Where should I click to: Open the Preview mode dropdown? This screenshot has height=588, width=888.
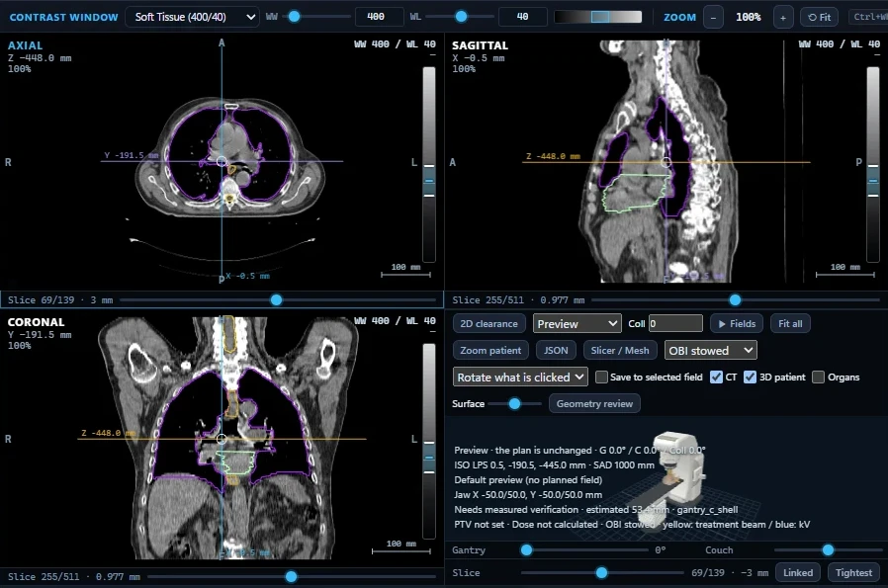(x=577, y=324)
